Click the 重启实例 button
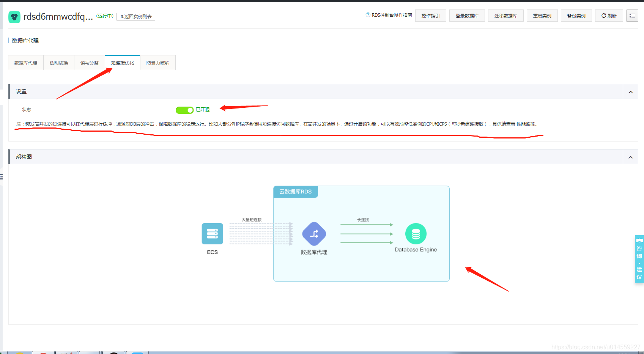The height and width of the screenshot is (354, 644). (542, 16)
